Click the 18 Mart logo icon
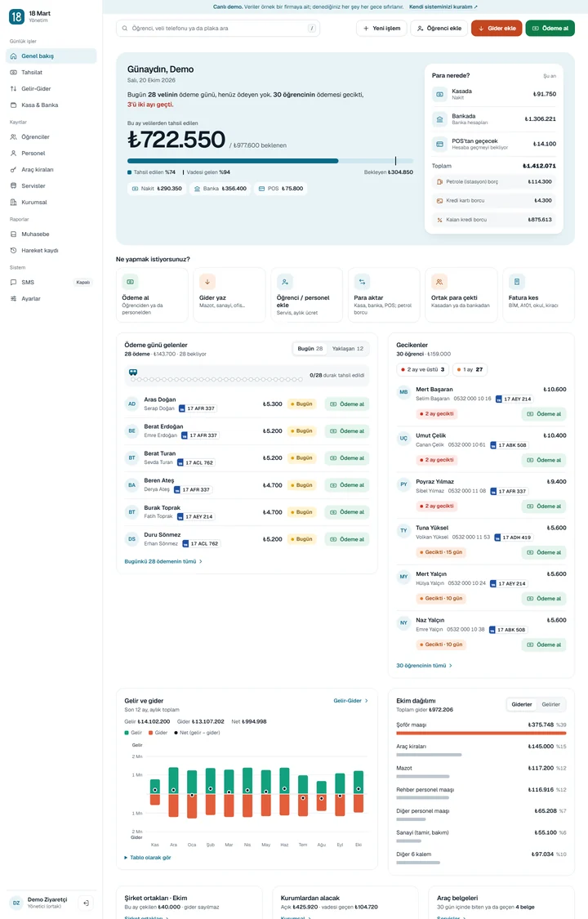The height and width of the screenshot is (919, 588). tap(16, 16)
